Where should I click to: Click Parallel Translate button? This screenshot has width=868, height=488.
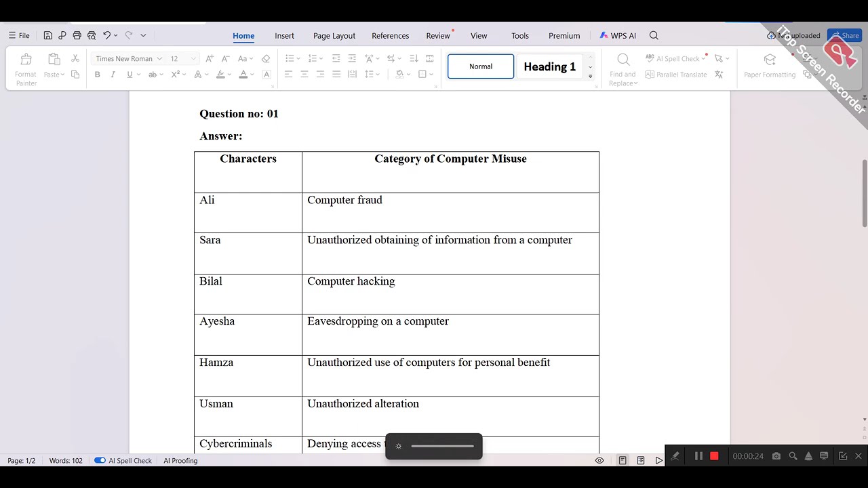(x=676, y=75)
